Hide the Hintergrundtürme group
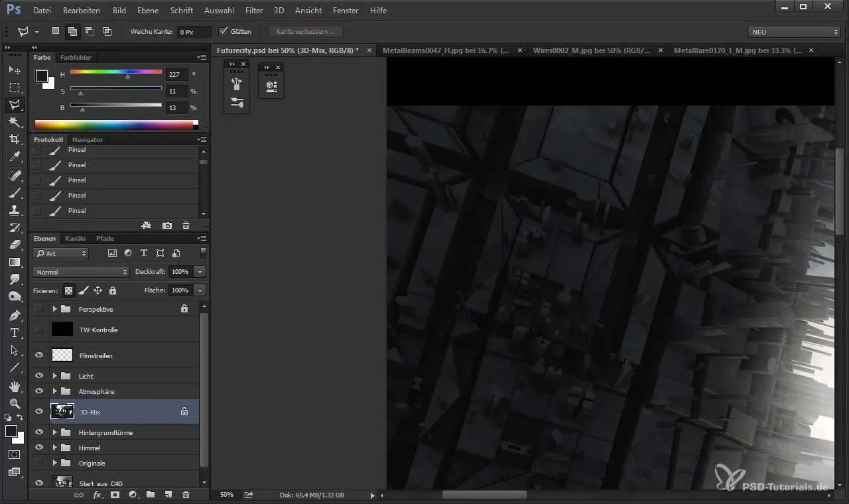The height and width of the screenshot is (504, 849). (39, 432)
